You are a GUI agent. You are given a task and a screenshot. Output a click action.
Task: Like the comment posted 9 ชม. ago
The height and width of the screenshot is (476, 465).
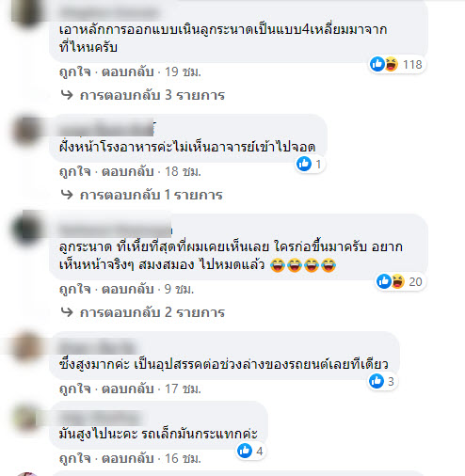click(75, 289)
